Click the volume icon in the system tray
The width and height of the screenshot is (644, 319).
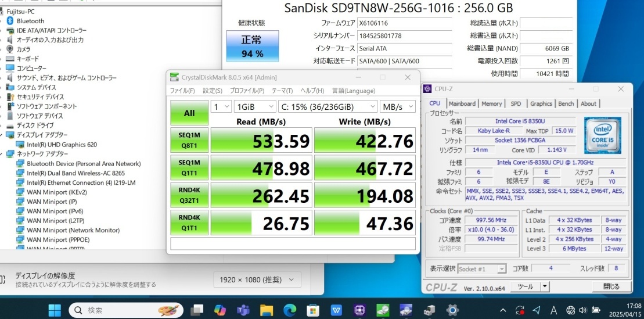(x=582, y=310)
